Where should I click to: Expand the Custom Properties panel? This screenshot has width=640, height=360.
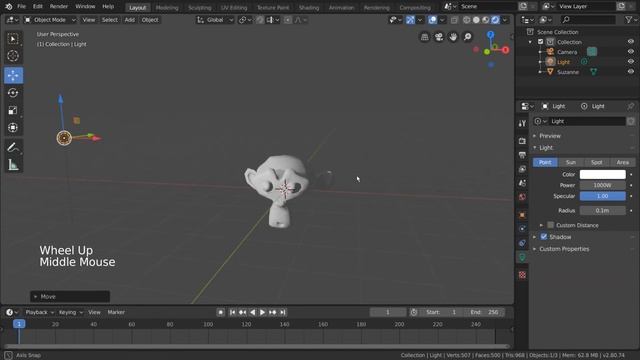[x=564, y=249]
